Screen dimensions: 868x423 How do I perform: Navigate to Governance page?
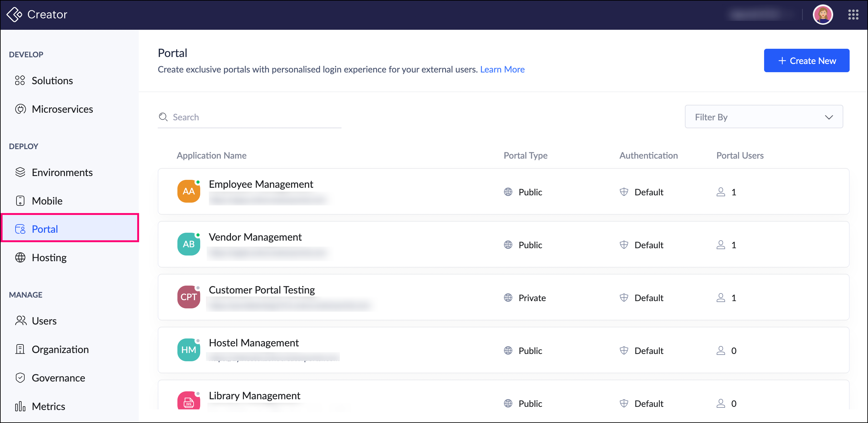pos(58,378)
